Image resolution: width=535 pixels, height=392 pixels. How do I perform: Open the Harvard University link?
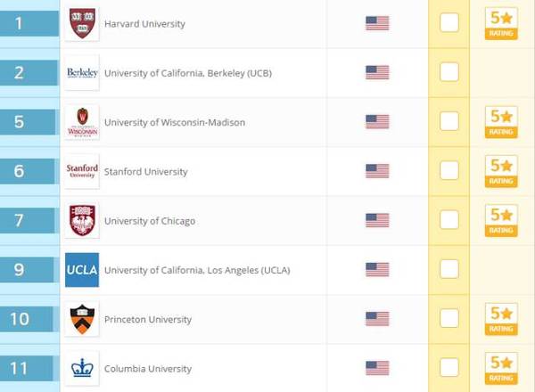tap(144, 24)
